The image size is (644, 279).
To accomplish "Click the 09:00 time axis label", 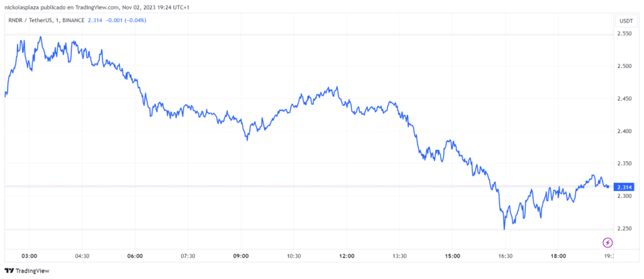I will (241, 256).
